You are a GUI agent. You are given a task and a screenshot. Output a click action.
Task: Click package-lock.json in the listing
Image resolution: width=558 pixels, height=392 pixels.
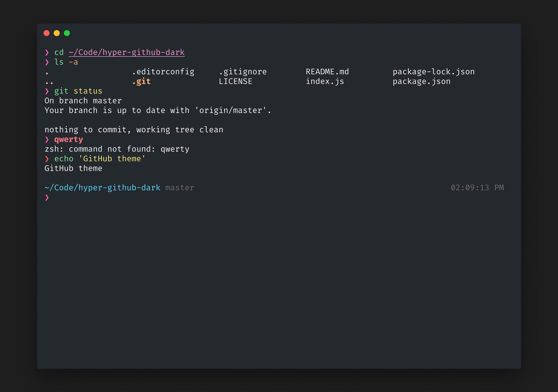[x=433, y=72]
